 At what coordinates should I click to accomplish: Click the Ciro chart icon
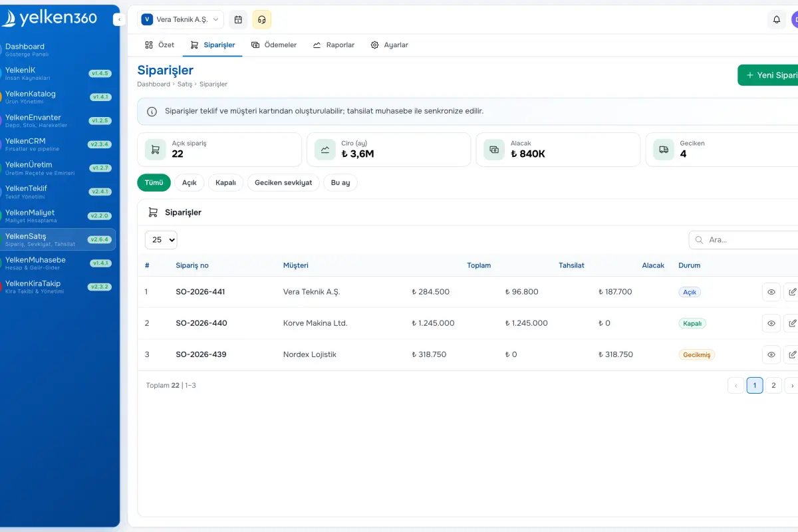pos(325,150)
